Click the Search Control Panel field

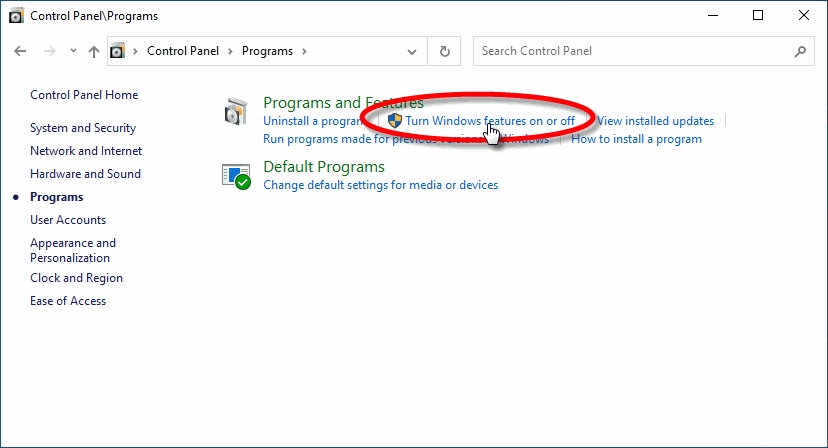tap(635, 51)
